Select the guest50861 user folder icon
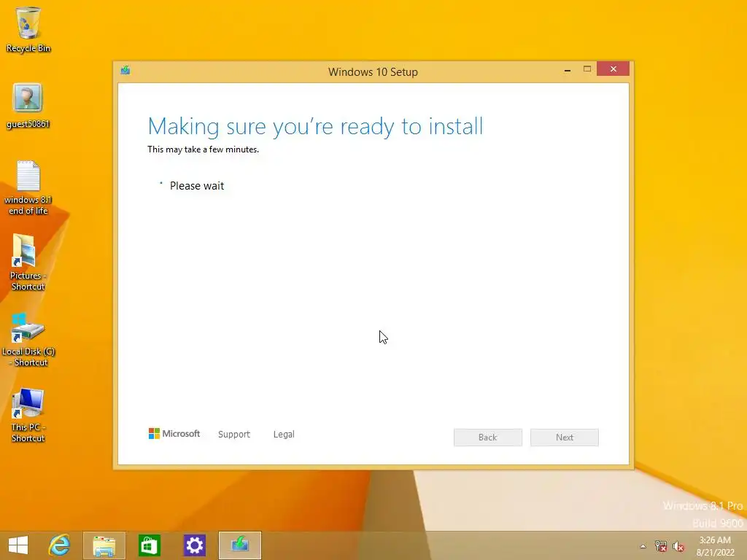The image size is (747, 560). (x=28, y=106)
